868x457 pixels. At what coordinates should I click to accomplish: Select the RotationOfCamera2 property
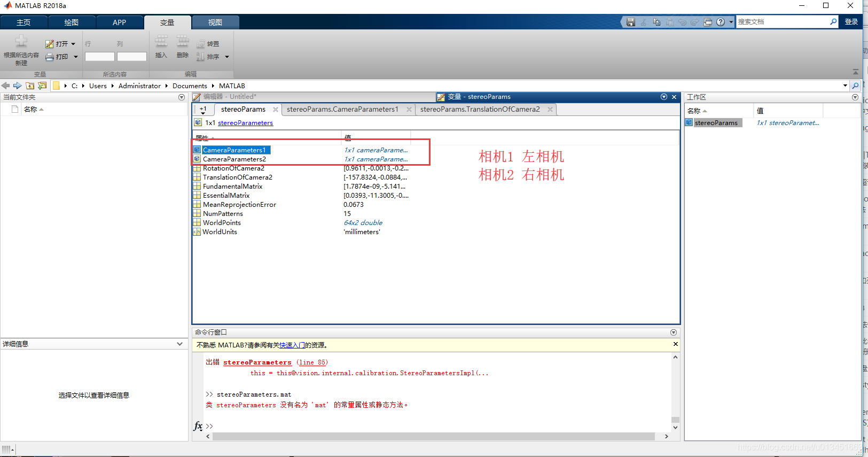233,168
